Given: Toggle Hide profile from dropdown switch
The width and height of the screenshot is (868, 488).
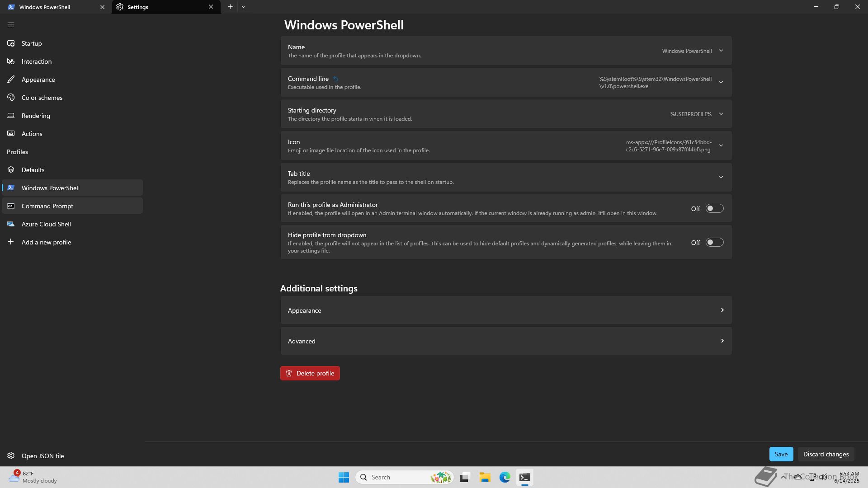Looking at the screenshot, I should coord(714,243).
